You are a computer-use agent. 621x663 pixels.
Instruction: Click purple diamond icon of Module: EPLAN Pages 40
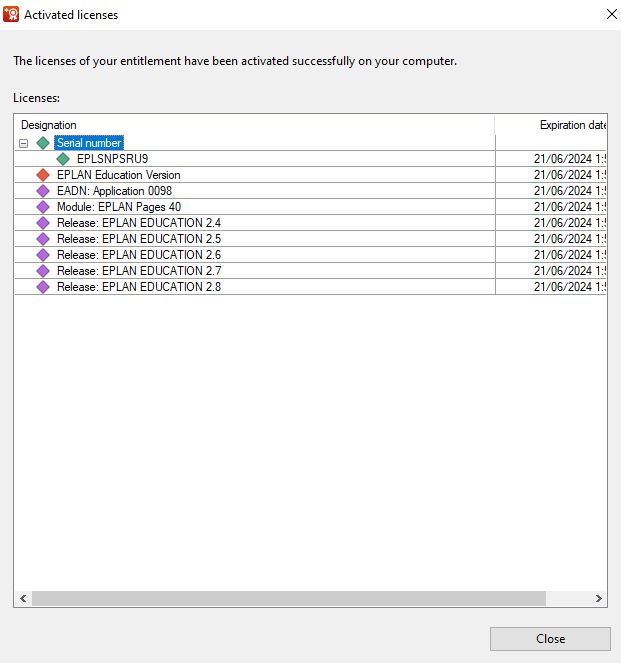pyautogui.click(x=43, y=207)
